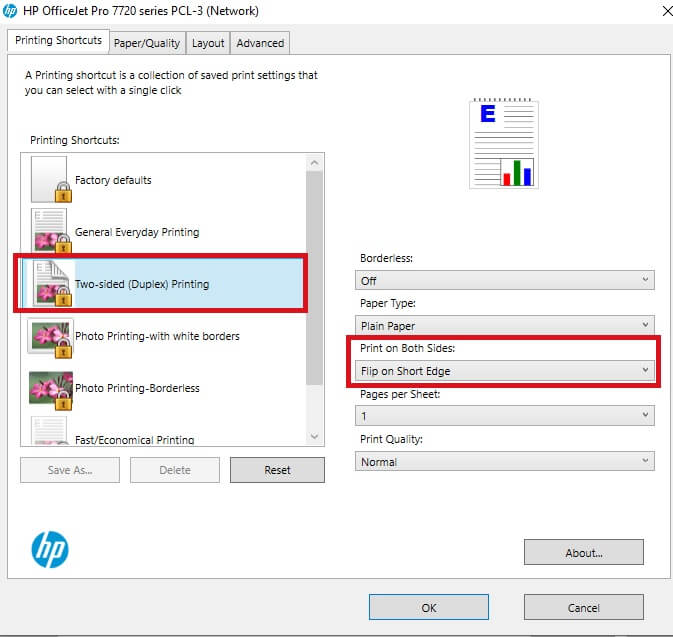
Task: Click shortcuts list scroll down arrow
Action: 315,437
